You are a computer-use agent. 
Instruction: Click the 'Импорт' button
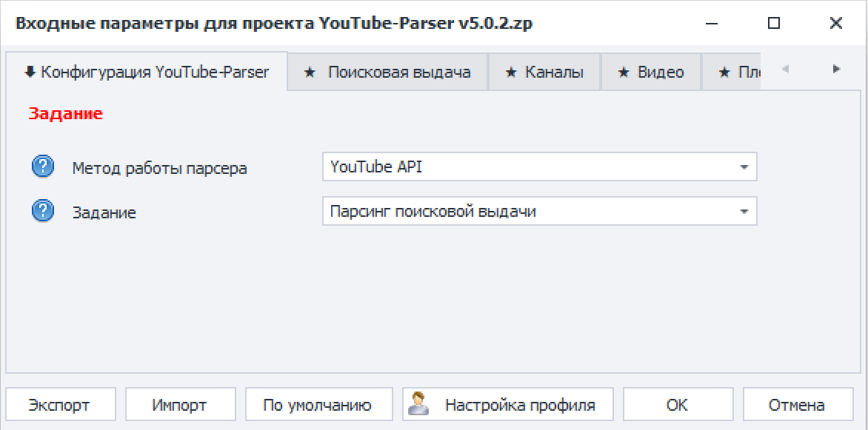pyautogui.click(x=180, y=405)
